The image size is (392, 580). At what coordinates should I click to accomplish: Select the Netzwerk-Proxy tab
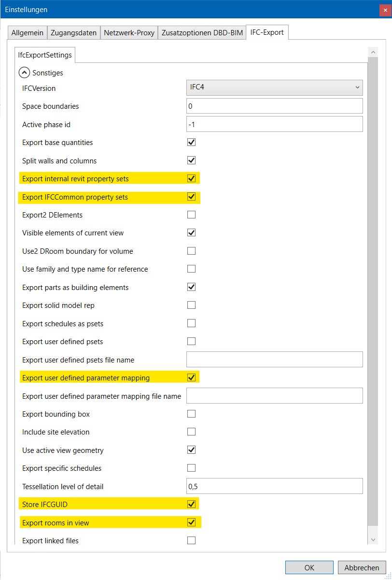click(x=129, y=33)
